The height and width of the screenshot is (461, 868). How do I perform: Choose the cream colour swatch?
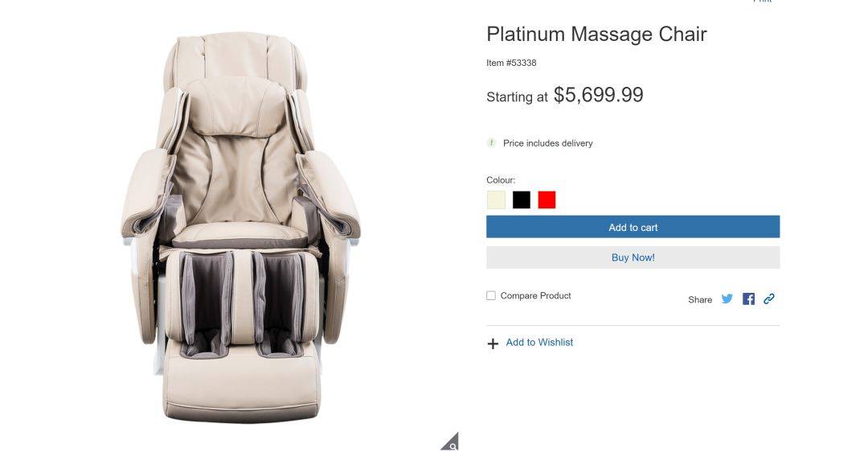click(x=496, y=200)
